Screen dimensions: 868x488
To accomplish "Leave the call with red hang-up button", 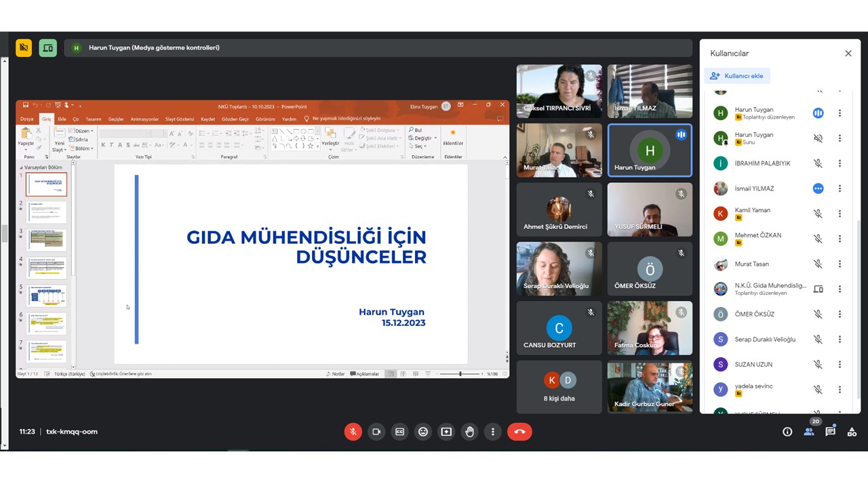I will tap(519, 432).
